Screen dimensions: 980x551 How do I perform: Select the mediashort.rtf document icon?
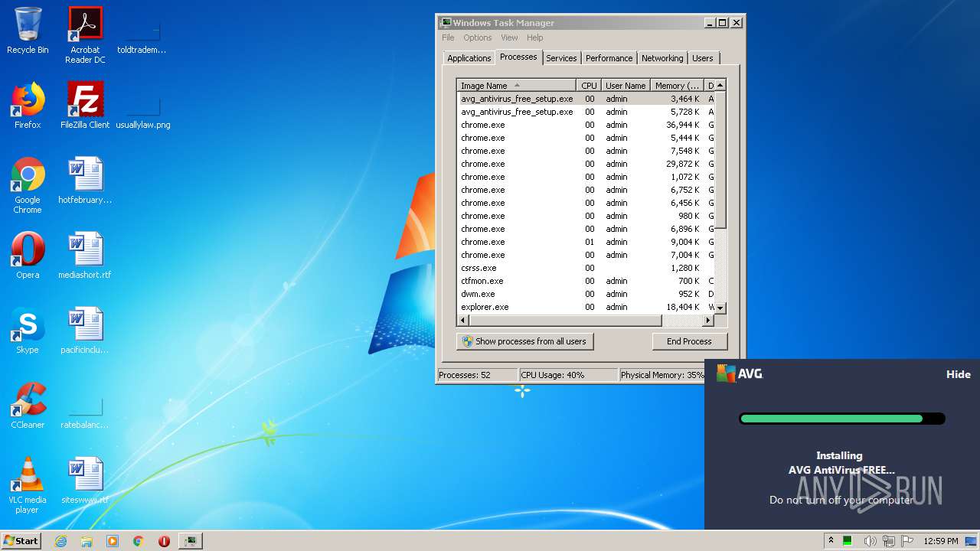85,256
